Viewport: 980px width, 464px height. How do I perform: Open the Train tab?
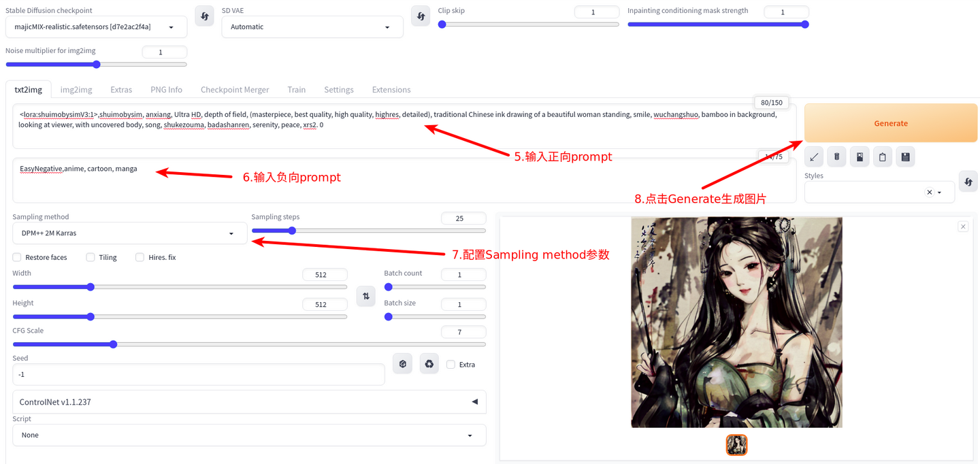coord(297,90)
